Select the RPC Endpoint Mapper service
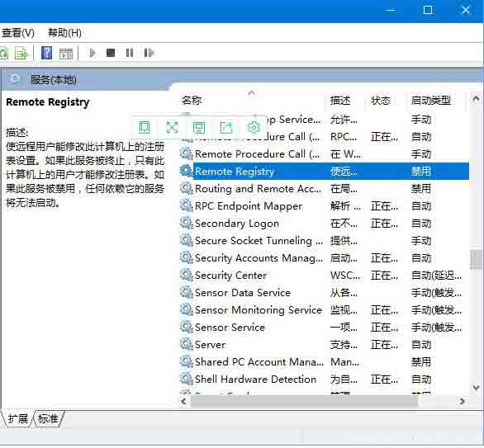The width and height of the screenshot is (484, 448). [324, 205]
